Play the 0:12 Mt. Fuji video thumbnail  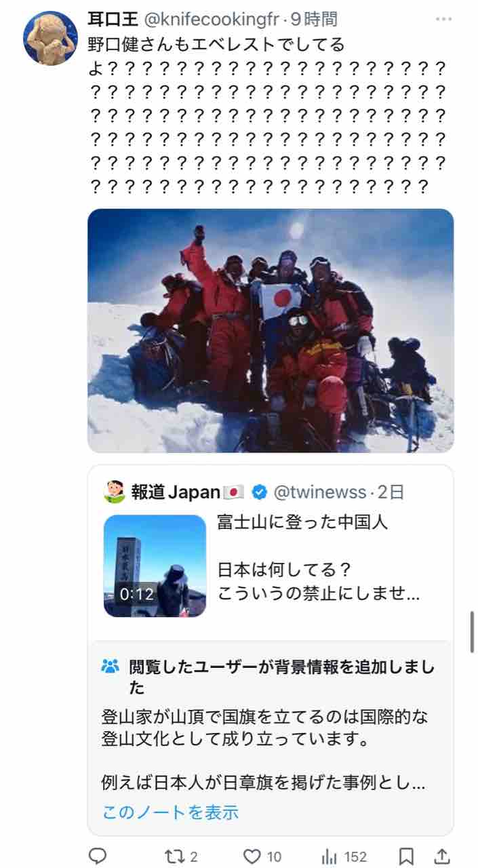155,566
